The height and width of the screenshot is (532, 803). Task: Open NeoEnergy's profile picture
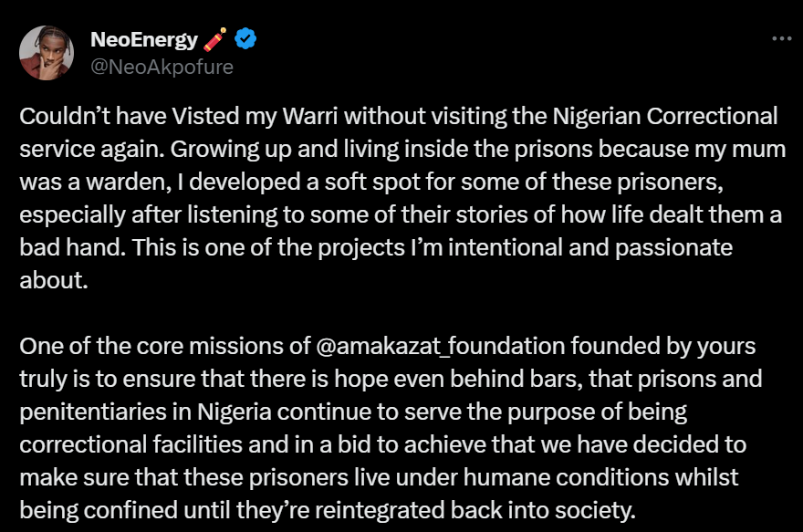(47, 52)
